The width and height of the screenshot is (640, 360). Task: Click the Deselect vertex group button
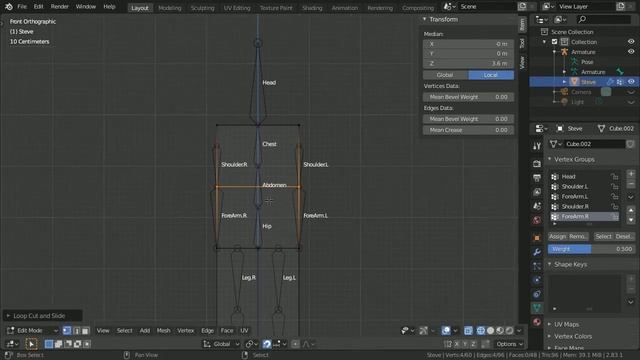[x=624, y=237]
